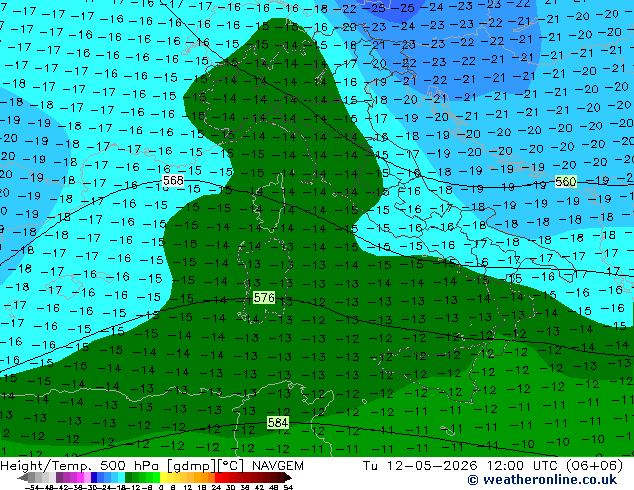Screen dimensions: 634x490
Task: Click the magenta swatch in the color scale
Action: (x=80, y=478)
